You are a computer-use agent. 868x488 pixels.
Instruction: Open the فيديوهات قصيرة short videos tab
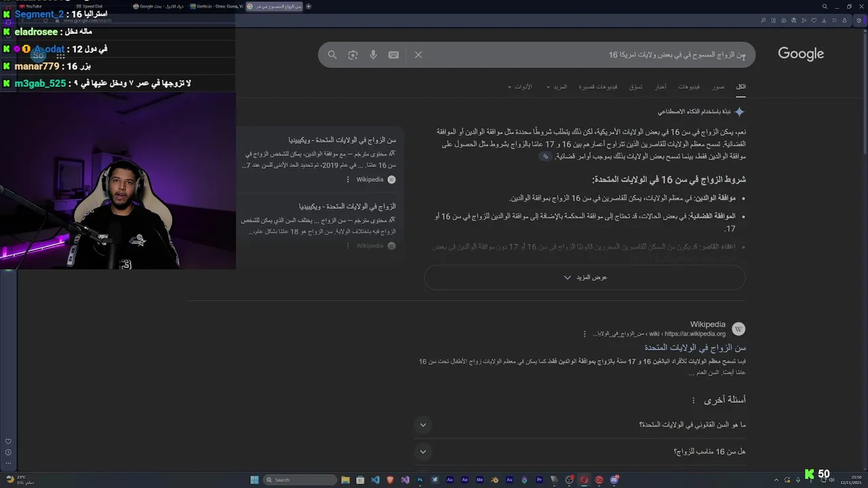tap(598, 87)
